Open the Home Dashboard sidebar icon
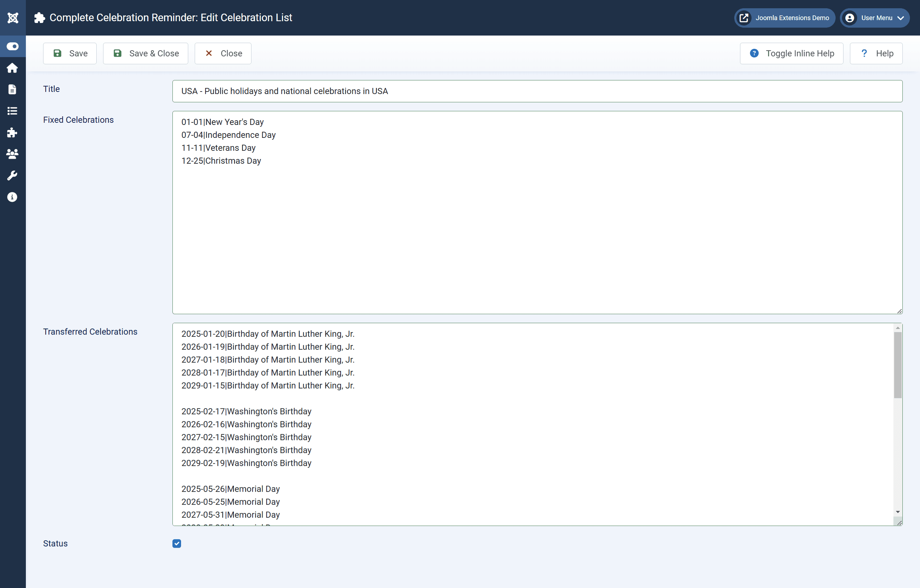This screenshot has height=588, width=920. tap(12, 68)
